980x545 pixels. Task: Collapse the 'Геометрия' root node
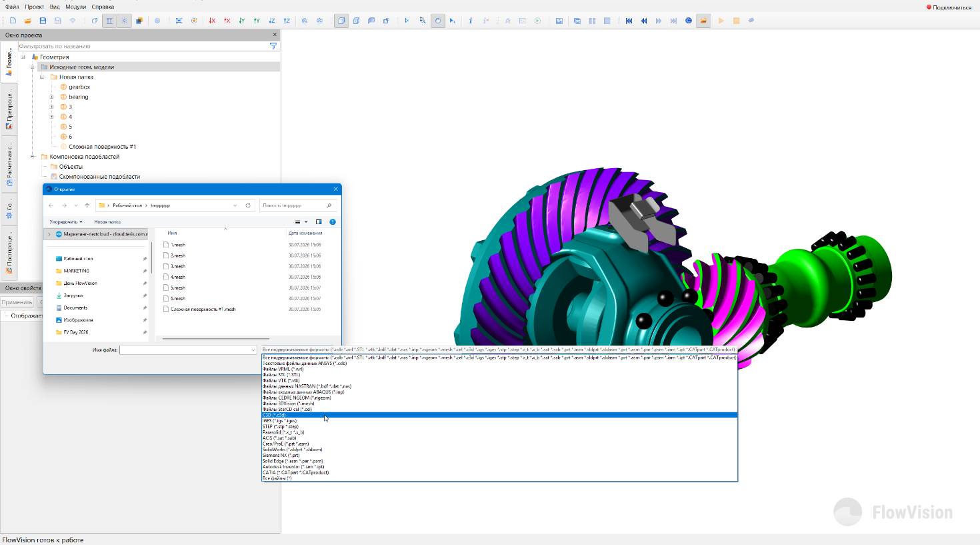[23, 57]
